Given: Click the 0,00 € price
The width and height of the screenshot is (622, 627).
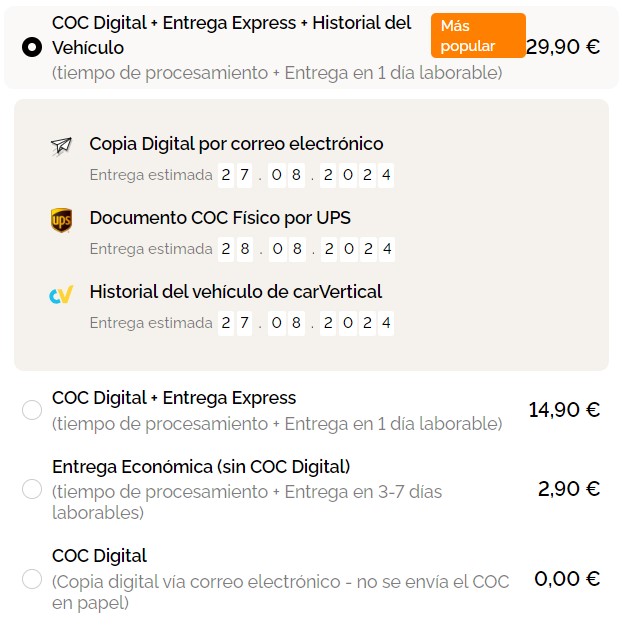Looking at the screenshot, I should [x=567, y=578].
